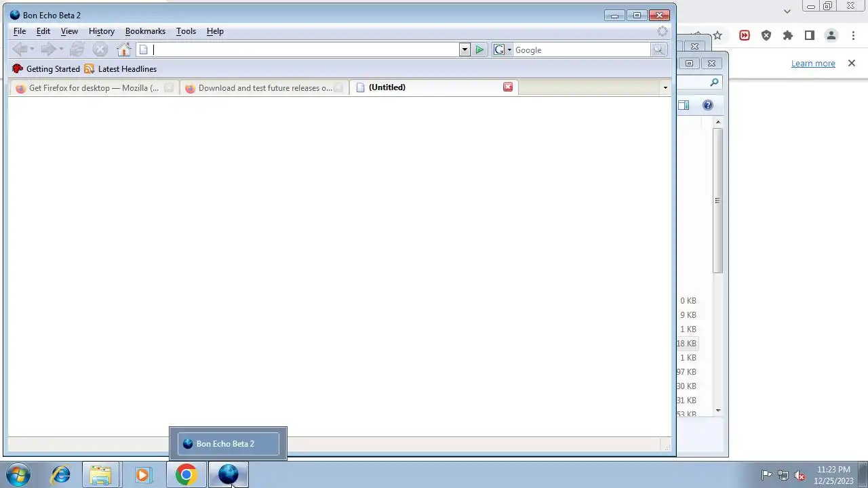Close the (Untitled) tab
Image resolution: width=868 pixels, height=488 pixels.
pos(508,87)
